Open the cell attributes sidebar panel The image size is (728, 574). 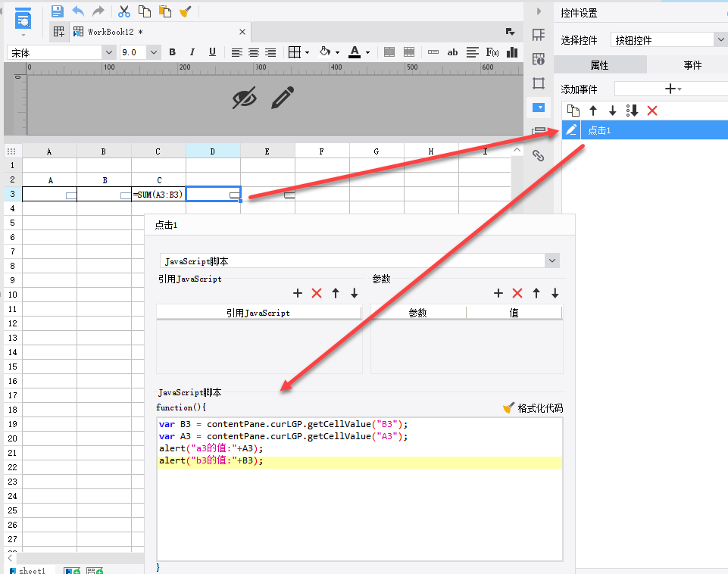tap(539, 59)
